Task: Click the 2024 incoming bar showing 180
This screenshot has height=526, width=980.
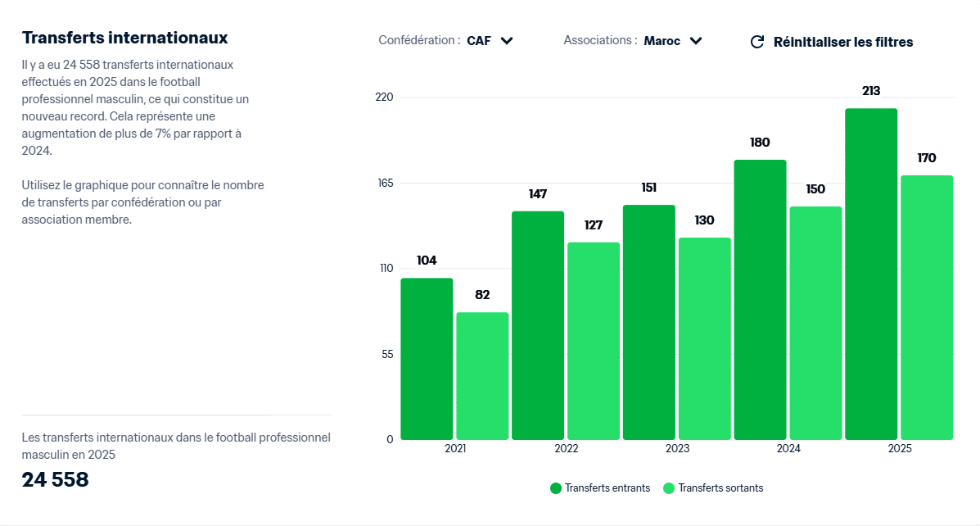Action: pyautogui.click(x=760, y=300)
